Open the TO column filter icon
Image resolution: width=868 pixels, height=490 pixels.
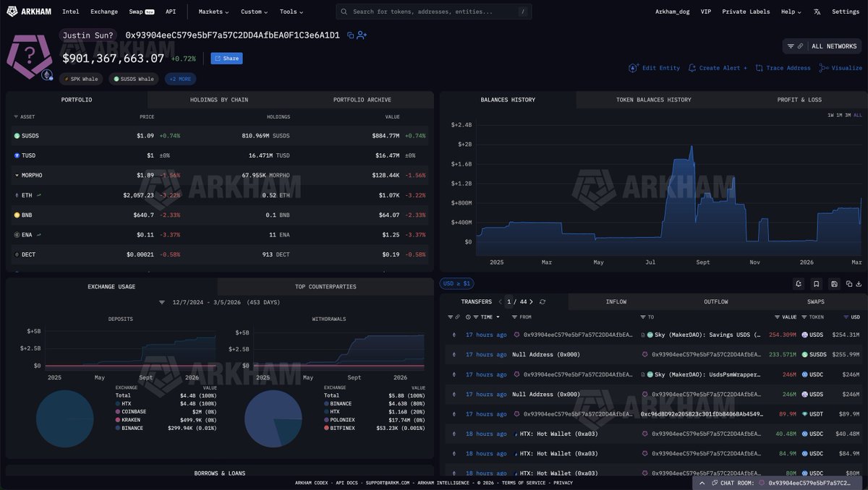[642, 317]
